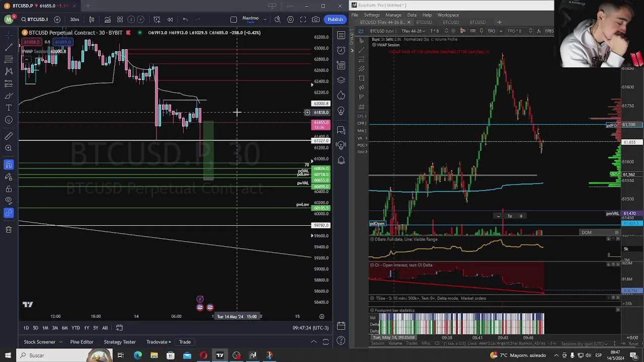644x362 pixels.
Task: Toggle the lock drawings mode
Action: pyautogui.click(x=9, y=189)
